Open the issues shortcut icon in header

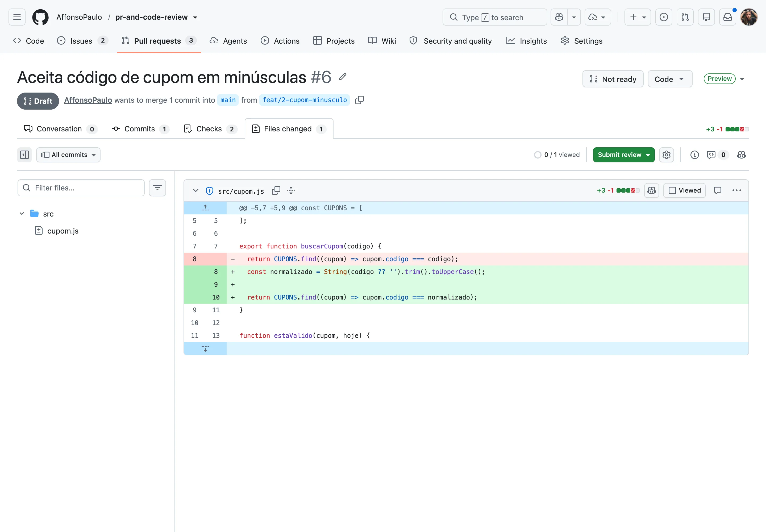[664, 17]
